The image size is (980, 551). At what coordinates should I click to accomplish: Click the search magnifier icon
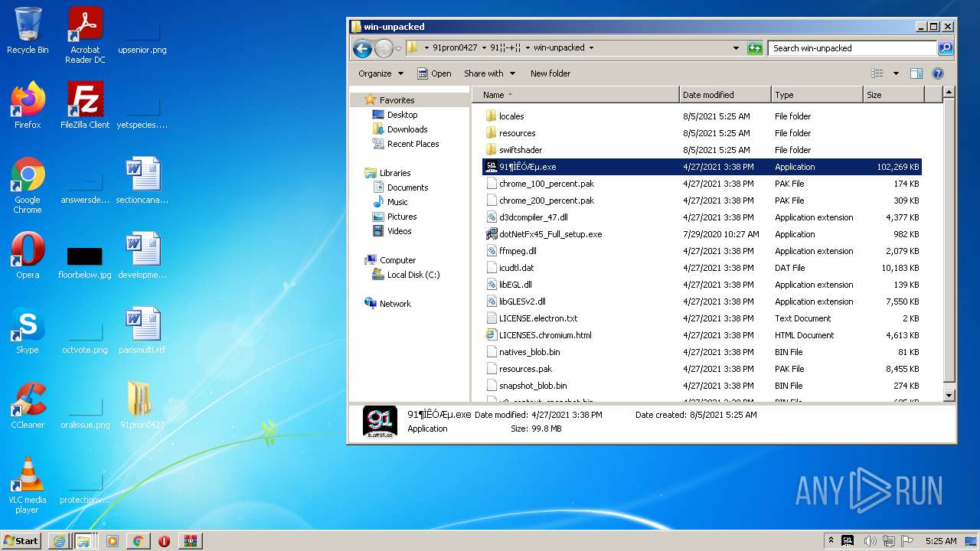pos(946,47)
